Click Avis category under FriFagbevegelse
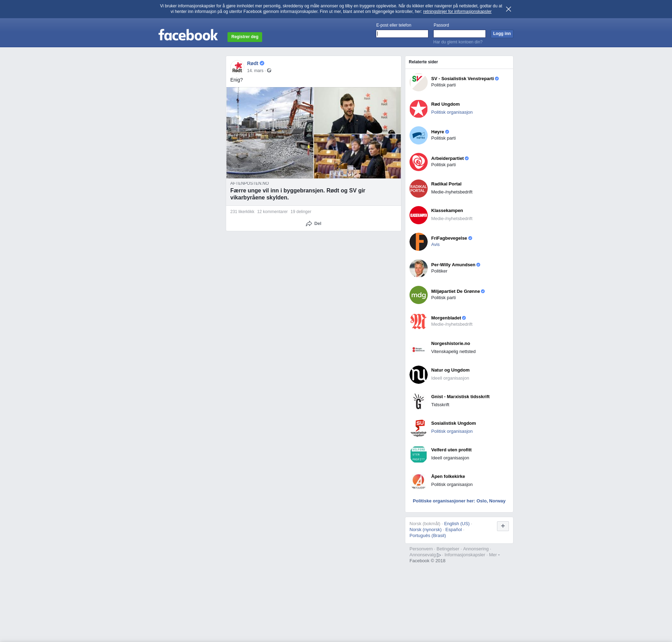 click(435, 245)
